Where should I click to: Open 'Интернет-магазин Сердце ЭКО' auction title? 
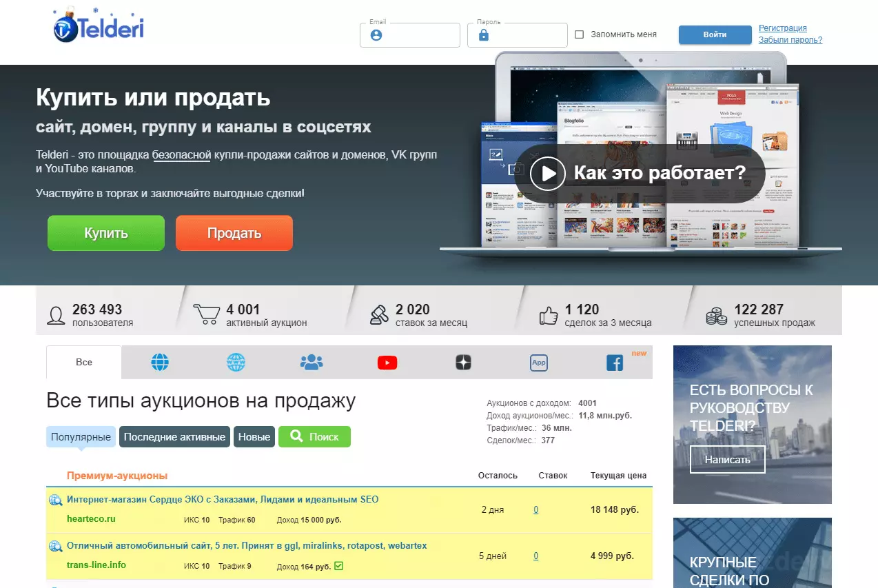point(223,499)
